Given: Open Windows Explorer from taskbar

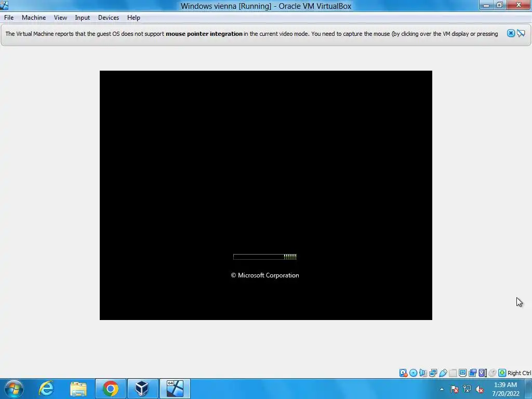Looking at the screenshot, I should point(78,389).
